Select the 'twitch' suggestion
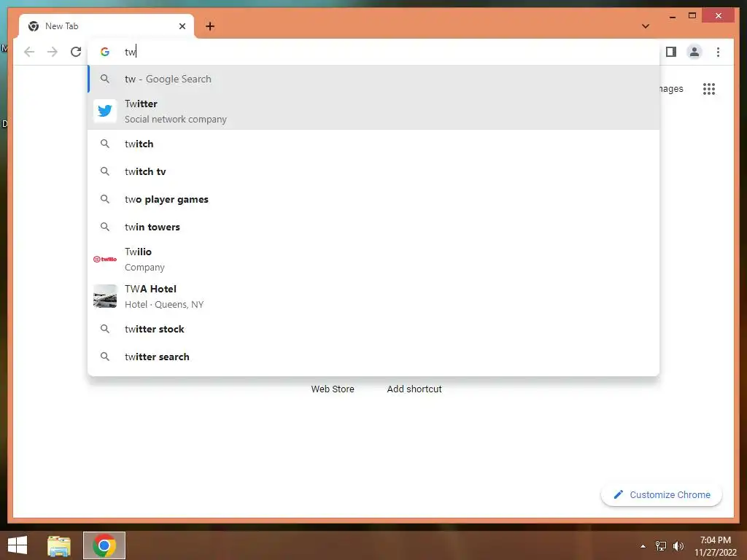 click(x=374, y=144)
